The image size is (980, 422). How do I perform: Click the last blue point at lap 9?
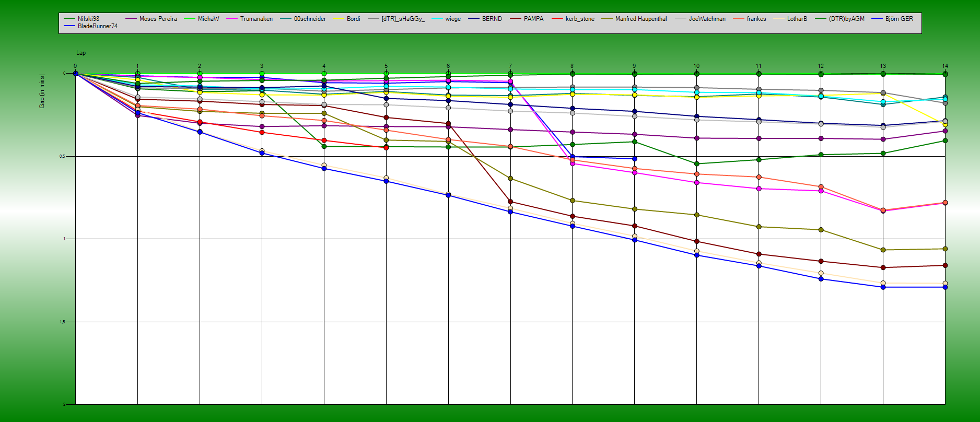click(x=634, y=159)
